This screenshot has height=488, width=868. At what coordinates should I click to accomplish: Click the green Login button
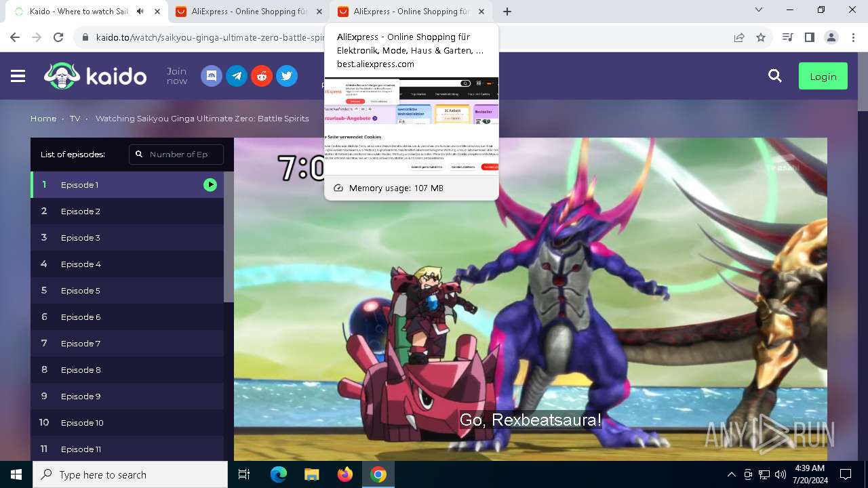pos(823,77)
